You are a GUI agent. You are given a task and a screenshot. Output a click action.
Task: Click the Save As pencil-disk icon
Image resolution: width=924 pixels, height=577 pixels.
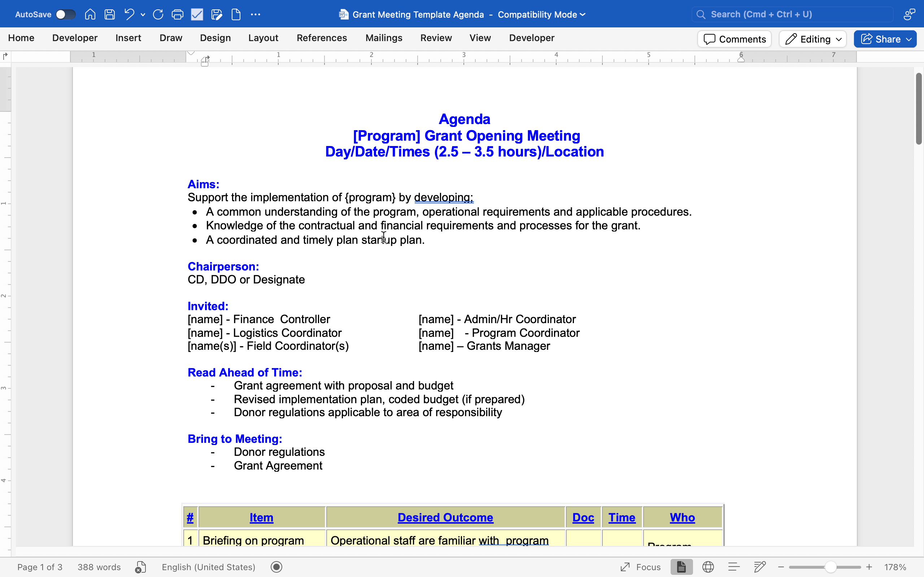tap(217, 14)
